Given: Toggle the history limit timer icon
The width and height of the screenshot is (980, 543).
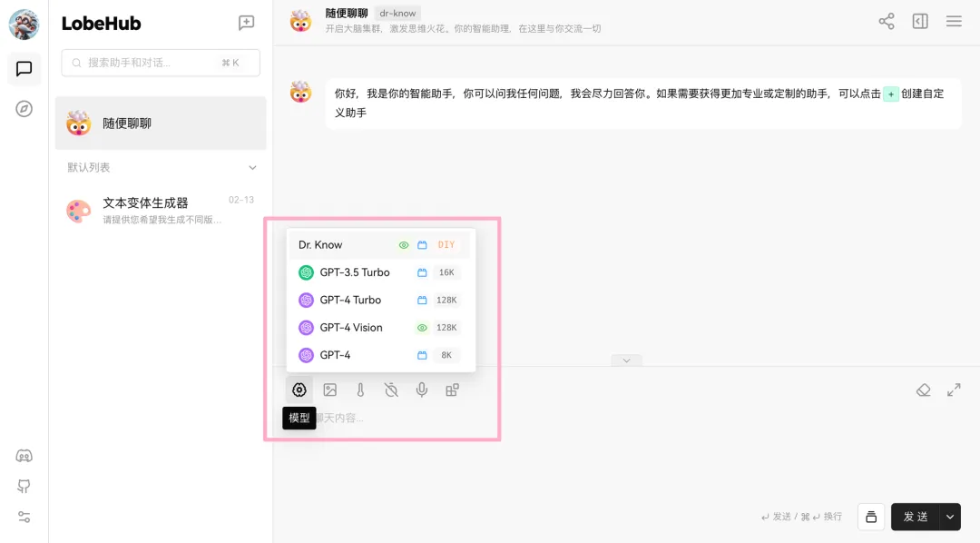Looking at the screenshot, I should [391, 390].
